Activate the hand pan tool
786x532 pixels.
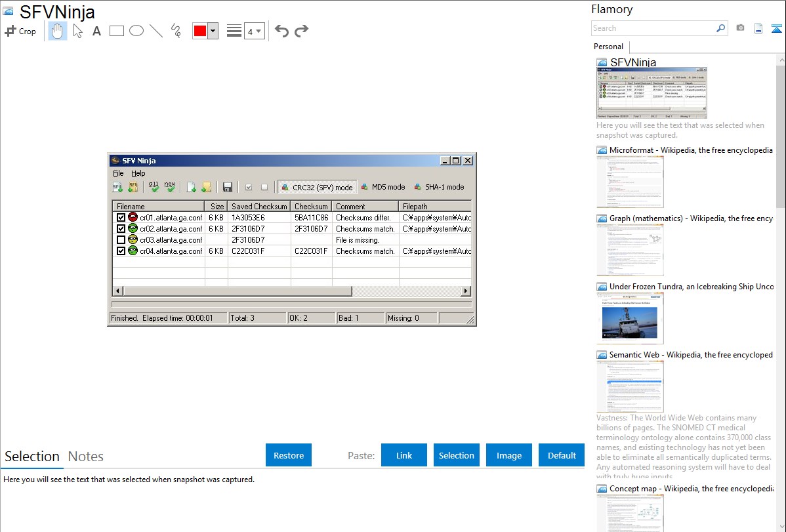(58, 31)
